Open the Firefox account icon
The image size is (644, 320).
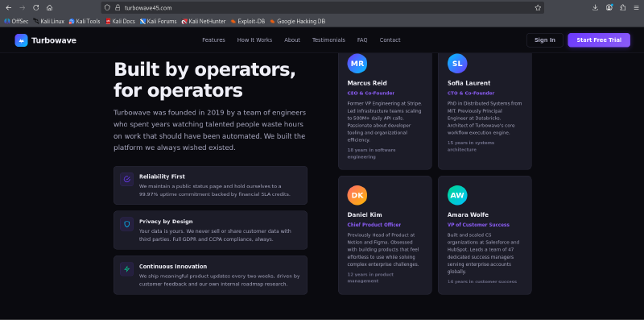[x=609, y=7]
